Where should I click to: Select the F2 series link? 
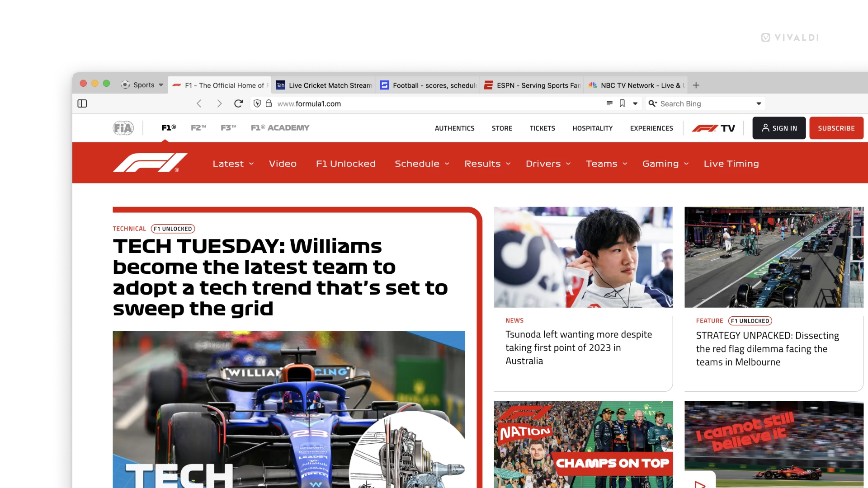(198, 128)
